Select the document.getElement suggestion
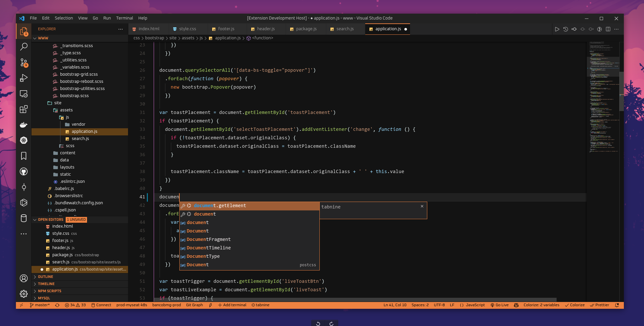 [x=220, y=206]
